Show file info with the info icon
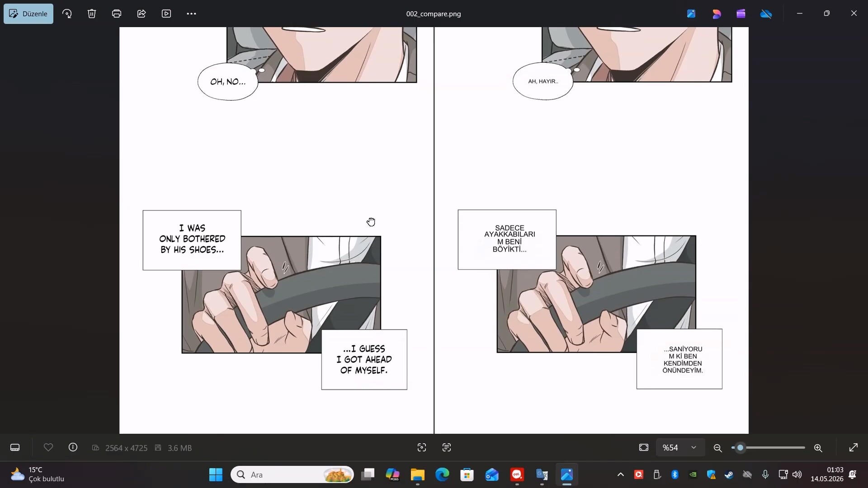The image size is (868, 488). [73, 447]
